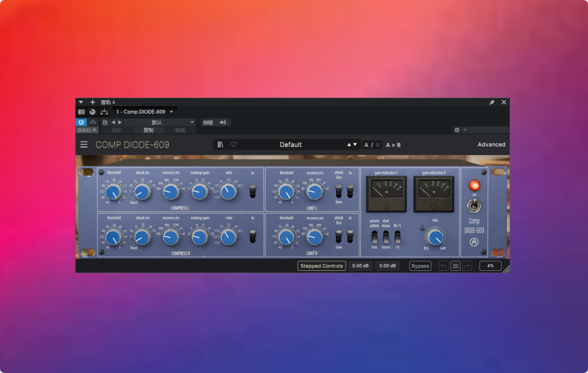Go to next host preset arrow
This screenshot has height=373, width=588.
pyautogui.click(x=120, y=122)
